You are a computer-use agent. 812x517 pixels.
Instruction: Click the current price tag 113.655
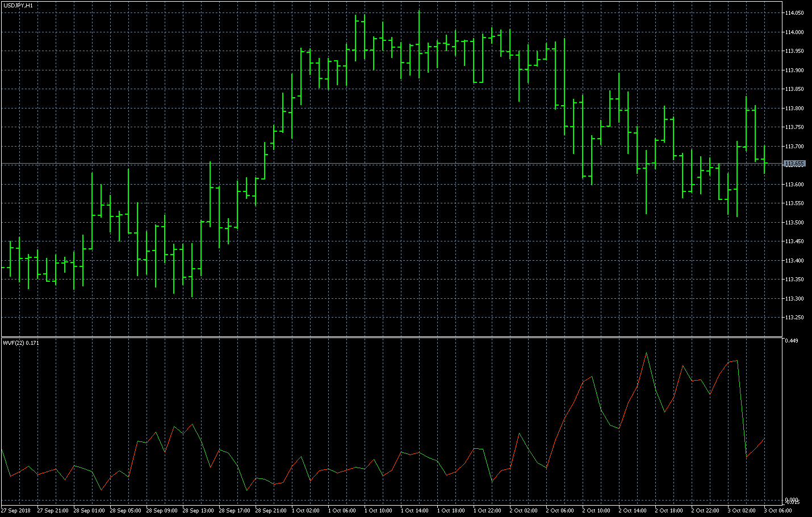point(794,164)
